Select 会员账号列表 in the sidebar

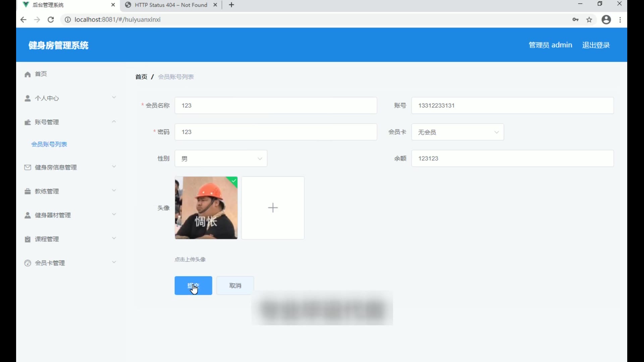tap(49, 144)
